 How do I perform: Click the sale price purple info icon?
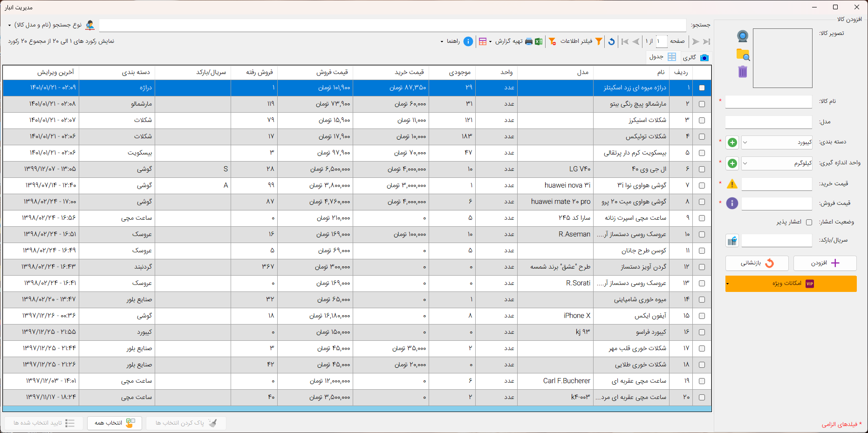[732, 203]
